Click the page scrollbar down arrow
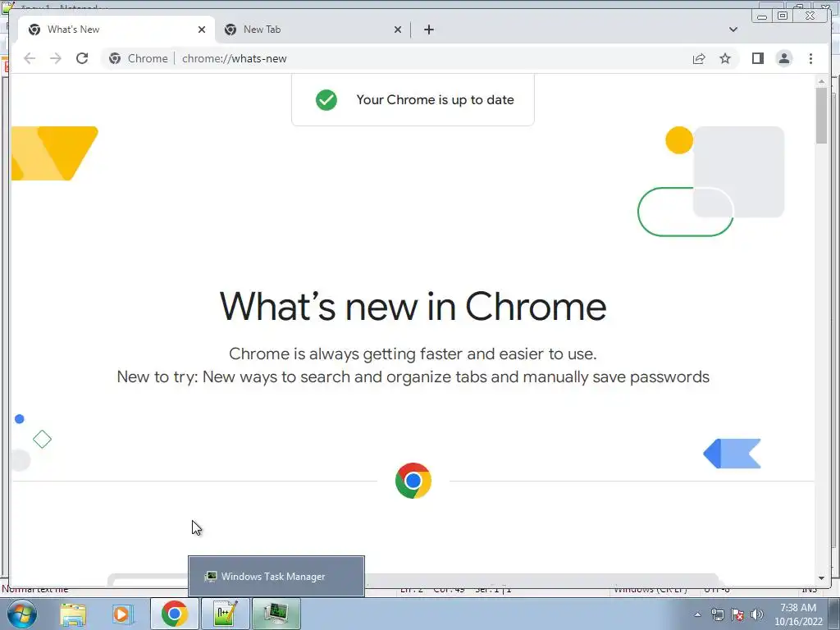 click(821, 578)
